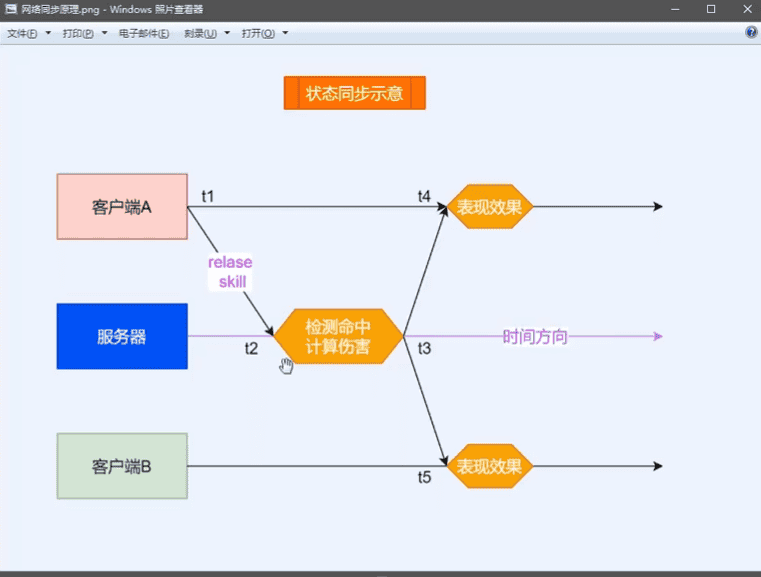Select the green 客户端B box
The width and height of the screenshot is (761, 577).
pyautogui.click(x=122, y=466)
